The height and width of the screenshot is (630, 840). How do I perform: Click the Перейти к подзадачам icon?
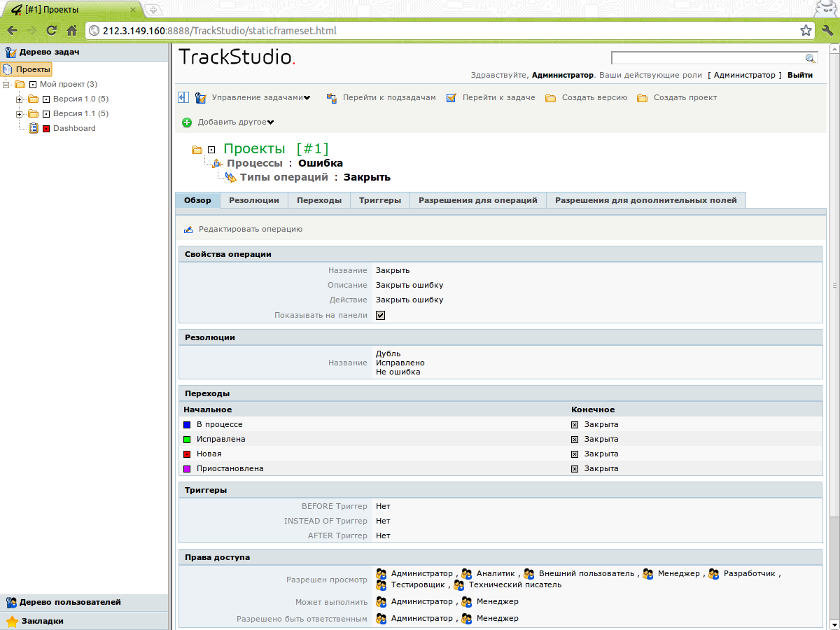(x=332, y=98)
